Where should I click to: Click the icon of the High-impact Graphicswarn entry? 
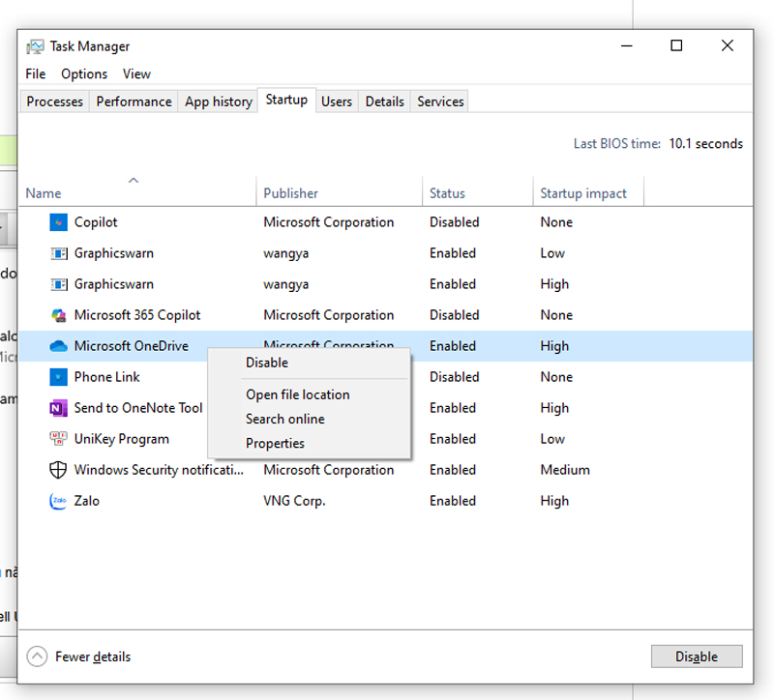58,284
